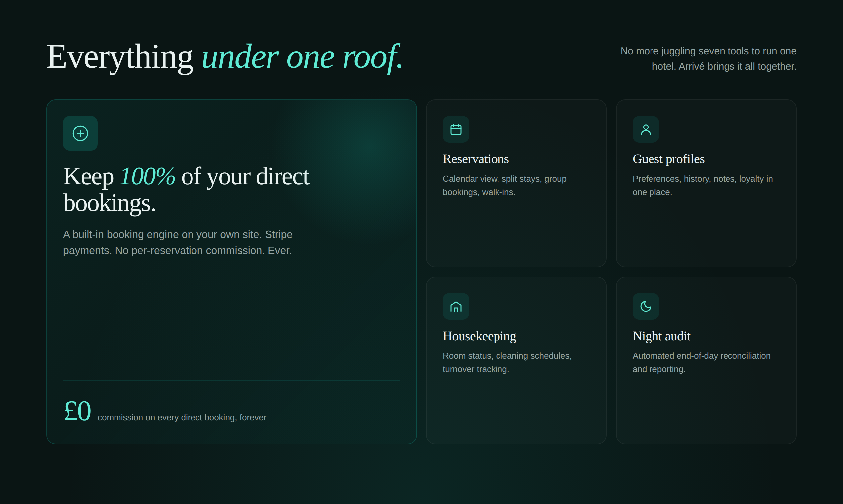
Task: Click the italic '100%' in the booking heading
Action: pos(147,176)
